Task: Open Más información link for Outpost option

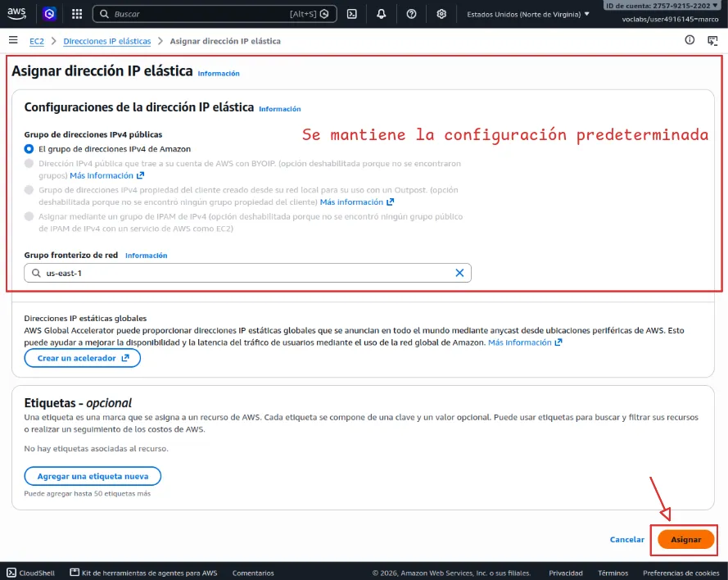Action: click(357, 202)
